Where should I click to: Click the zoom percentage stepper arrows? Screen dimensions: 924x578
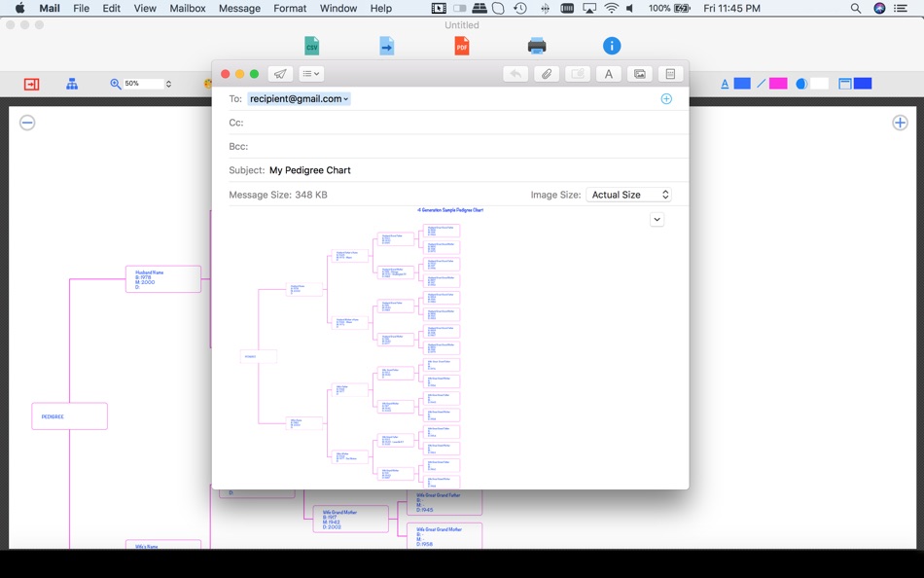(168, 84)
